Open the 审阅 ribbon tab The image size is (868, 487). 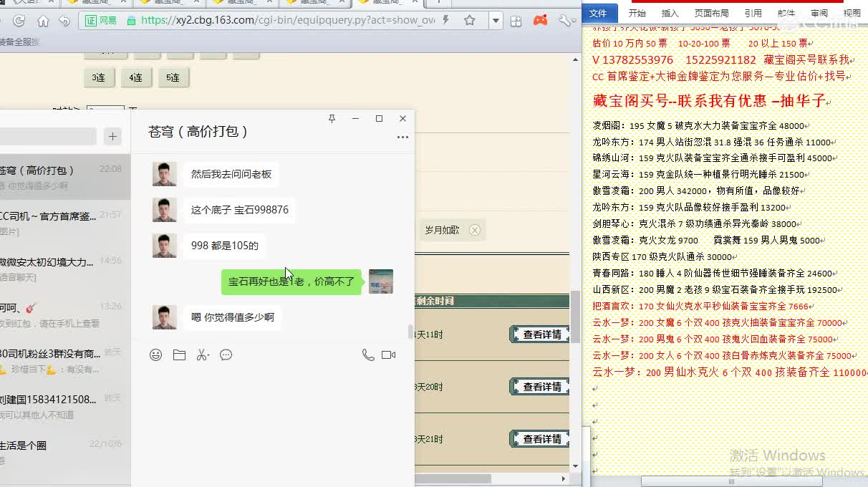819,13
